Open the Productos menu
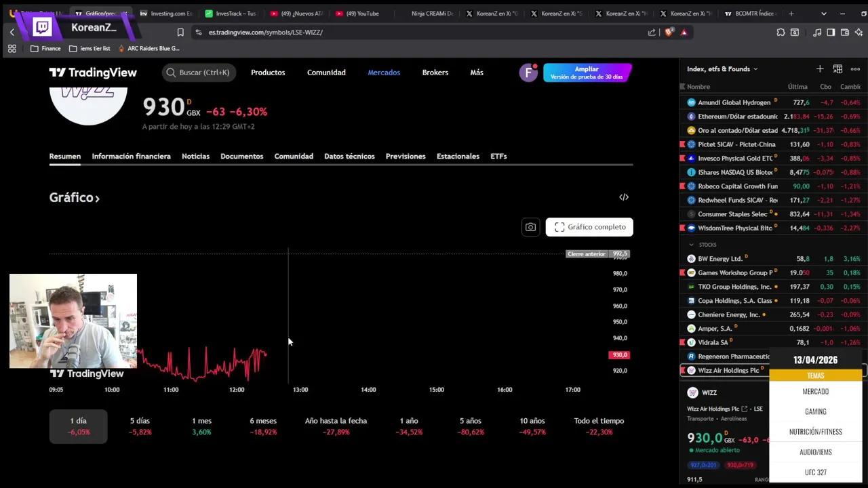Screen dimensions: 868x488 click(268, 73)
